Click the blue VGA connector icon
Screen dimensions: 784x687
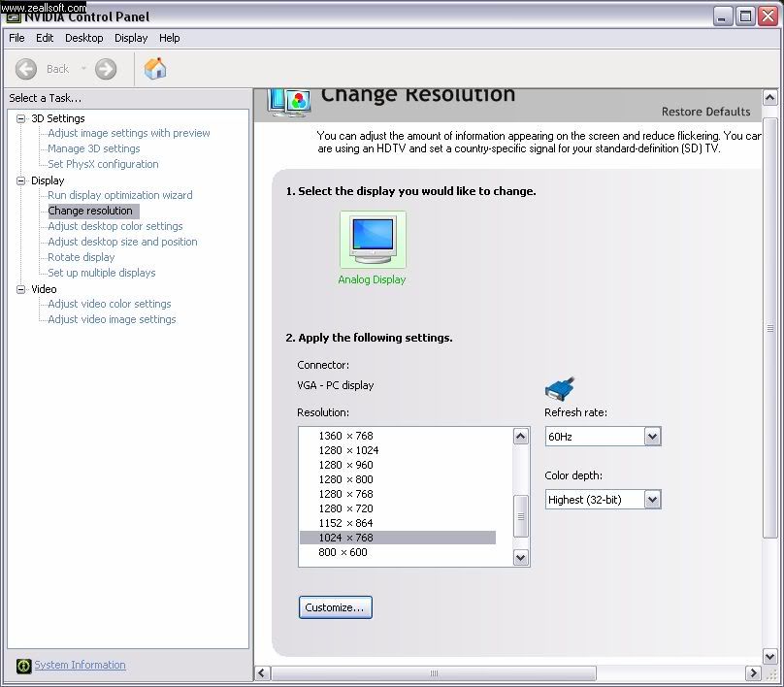click(560, 389)
